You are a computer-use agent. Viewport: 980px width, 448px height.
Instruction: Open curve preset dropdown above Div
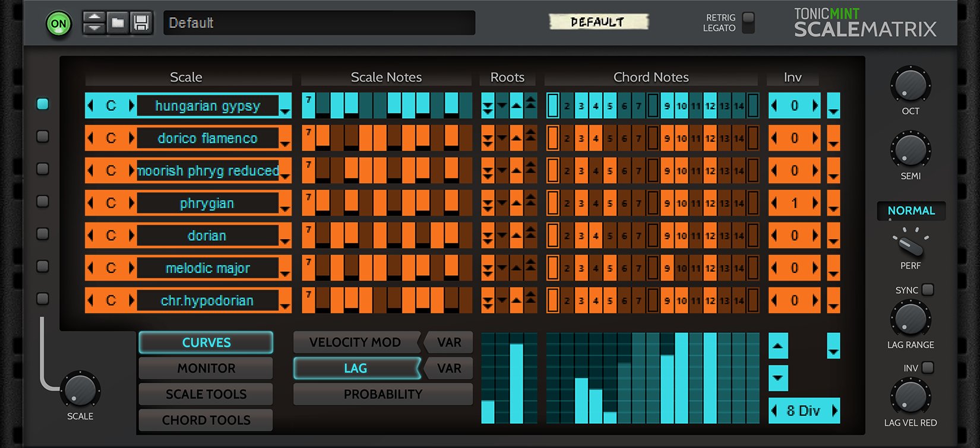pyautogui.click(x=833, y=345)
